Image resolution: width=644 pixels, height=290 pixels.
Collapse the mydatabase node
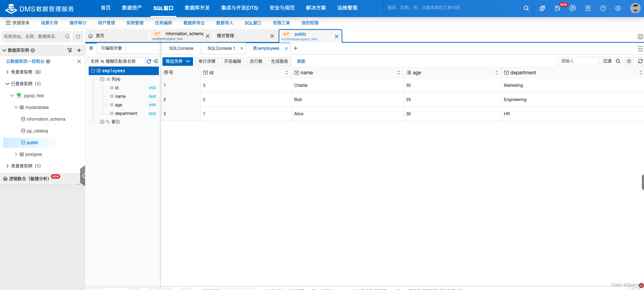16,107
